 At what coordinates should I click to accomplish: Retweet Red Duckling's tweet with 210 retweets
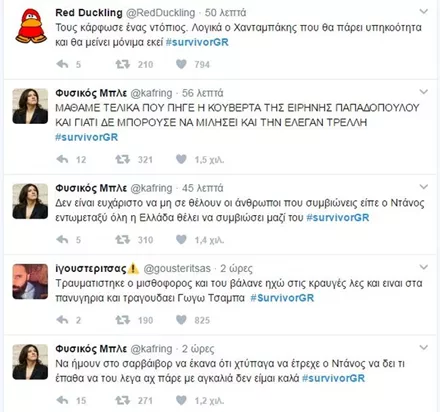(x=123, y=64)
